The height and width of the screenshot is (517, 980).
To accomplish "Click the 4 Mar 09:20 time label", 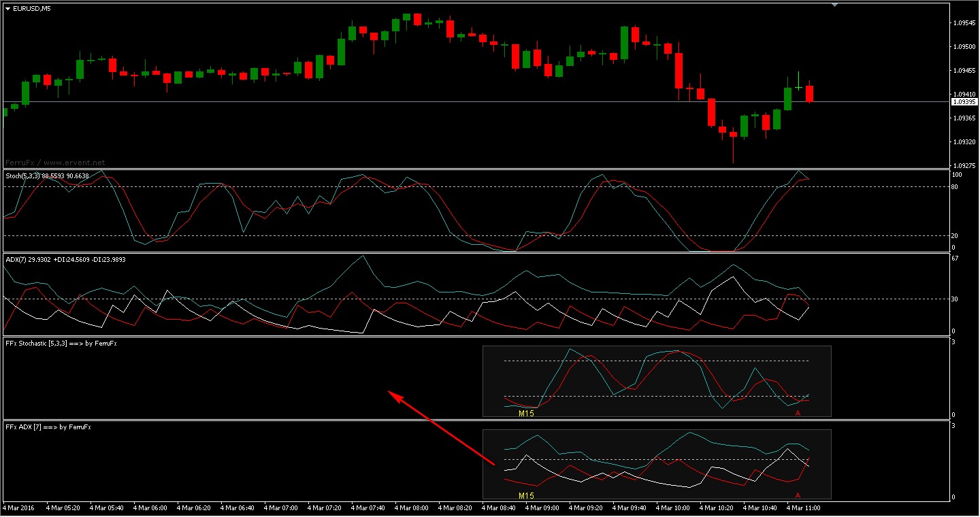I will [x=585, y=507].
